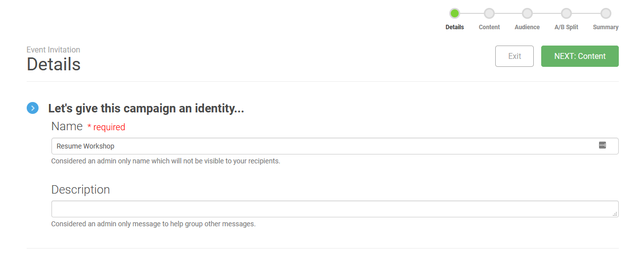The width and height of the screenshot is (644, 254).
Task: Proceed with the NEXT: Content button
Action: tap(580, 56)
